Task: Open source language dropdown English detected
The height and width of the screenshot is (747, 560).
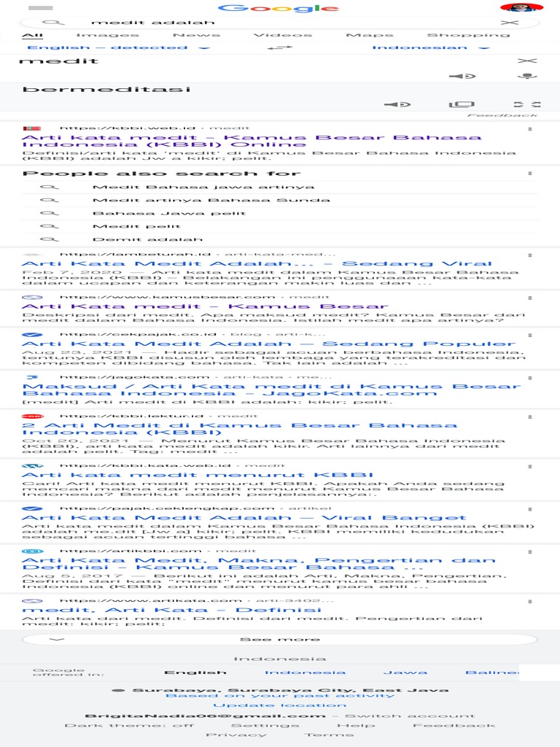Action: tap(119, 47)
